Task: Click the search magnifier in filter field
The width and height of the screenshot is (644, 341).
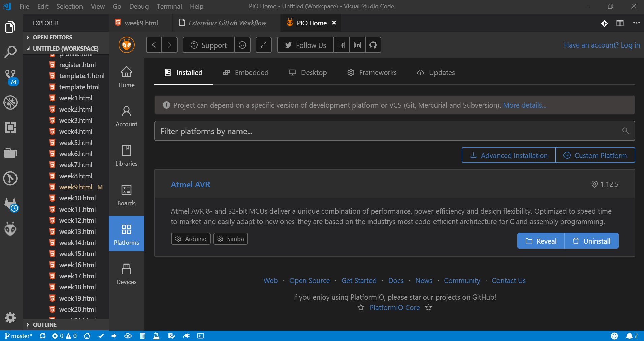Action: pos(625,131)
